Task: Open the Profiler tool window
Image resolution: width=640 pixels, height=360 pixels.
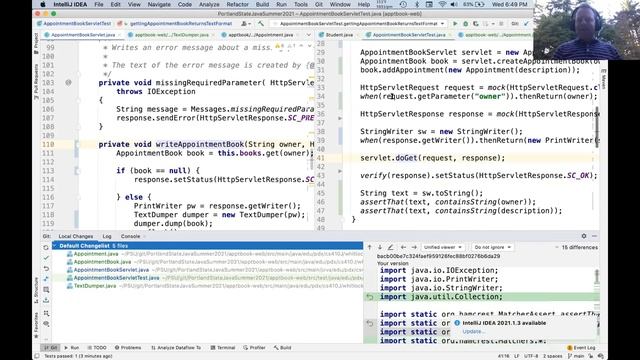Action: (x=254, y=348)
